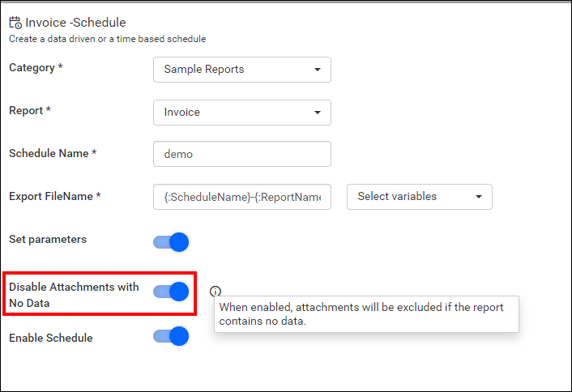This screenshot has width=572, height=392.
Task: Click the Export FileName label
Action: click(55, 196)
